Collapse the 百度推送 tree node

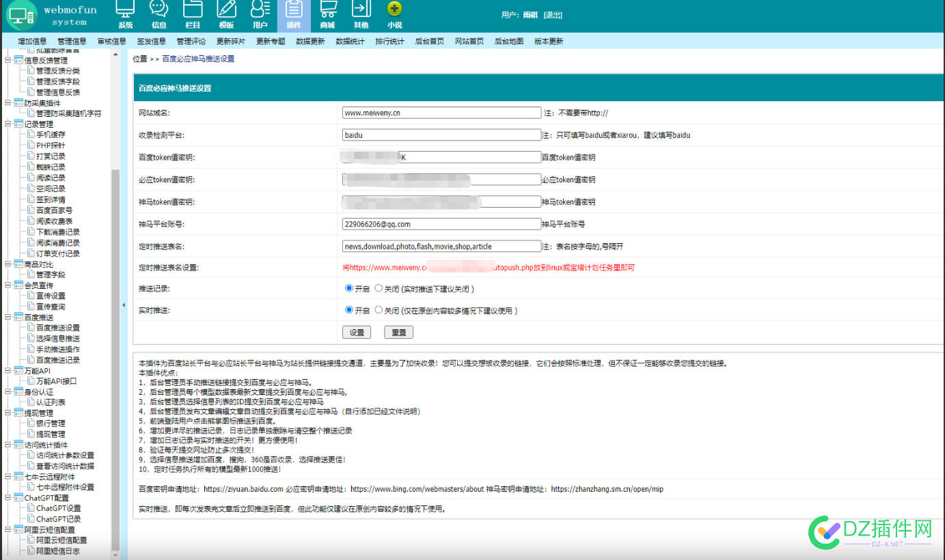[x=8, y=318]
